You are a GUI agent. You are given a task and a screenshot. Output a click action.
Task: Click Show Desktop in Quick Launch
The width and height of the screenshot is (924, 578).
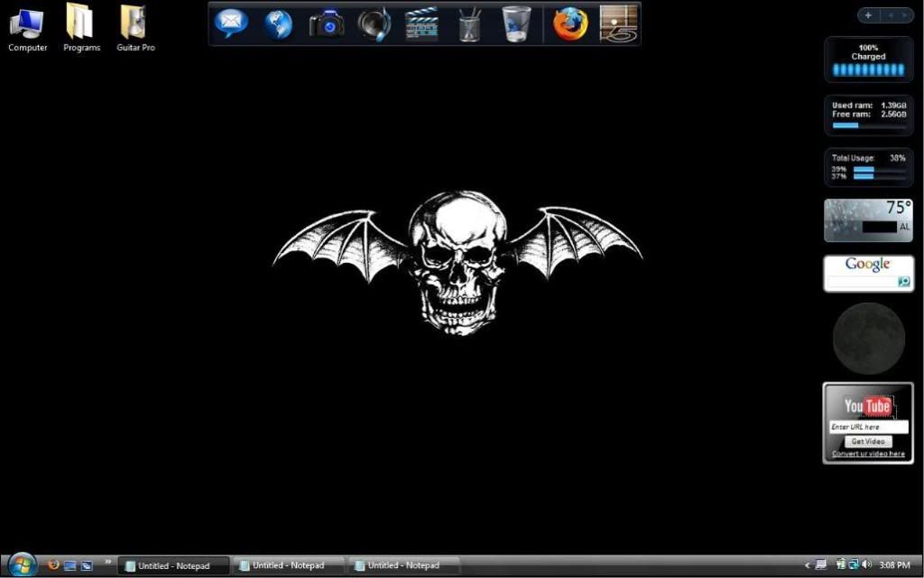coord(69,565)
